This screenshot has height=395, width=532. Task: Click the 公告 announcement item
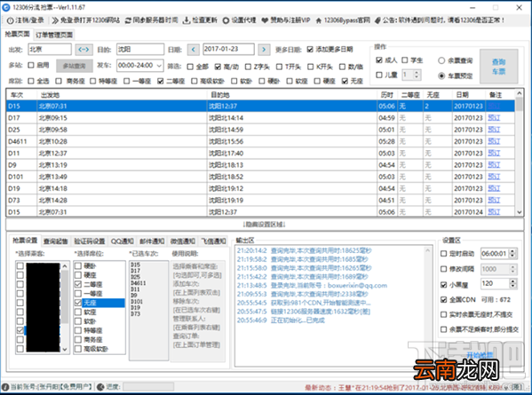pos(440,20)
